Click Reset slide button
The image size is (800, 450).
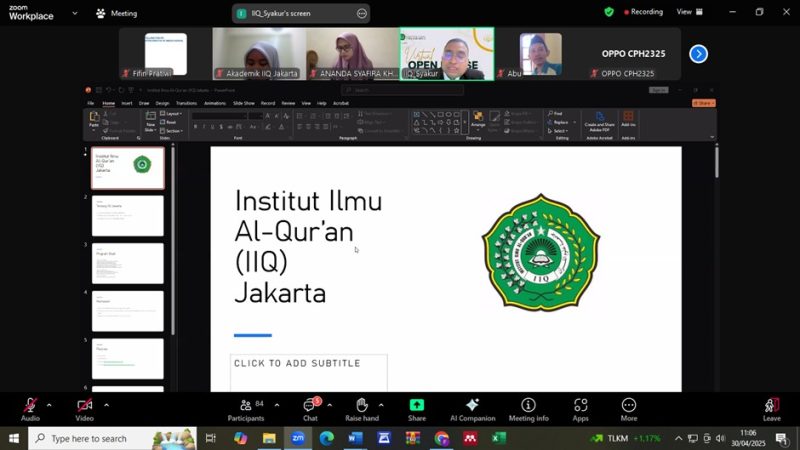168,122
